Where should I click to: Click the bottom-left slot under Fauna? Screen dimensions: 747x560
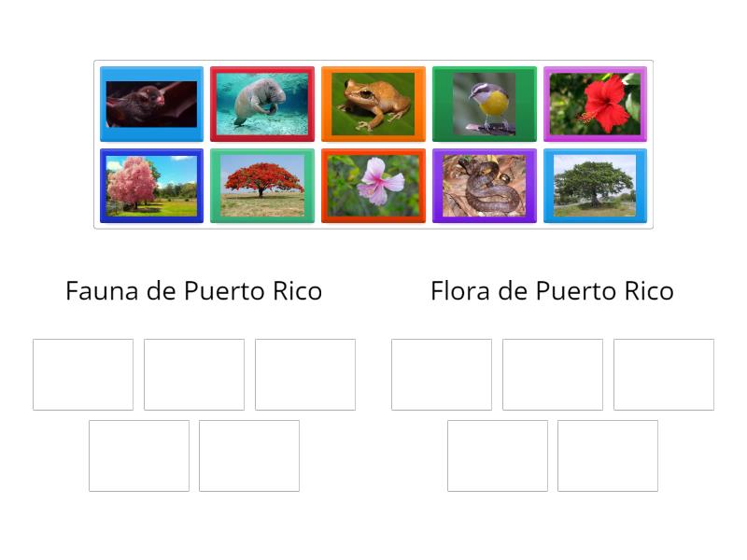coord(138,455)
